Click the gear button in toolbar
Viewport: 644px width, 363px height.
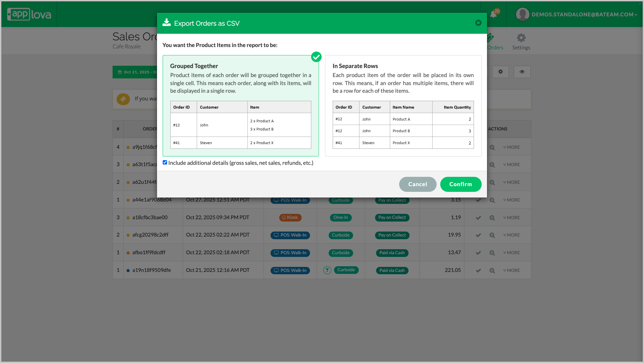500,72
